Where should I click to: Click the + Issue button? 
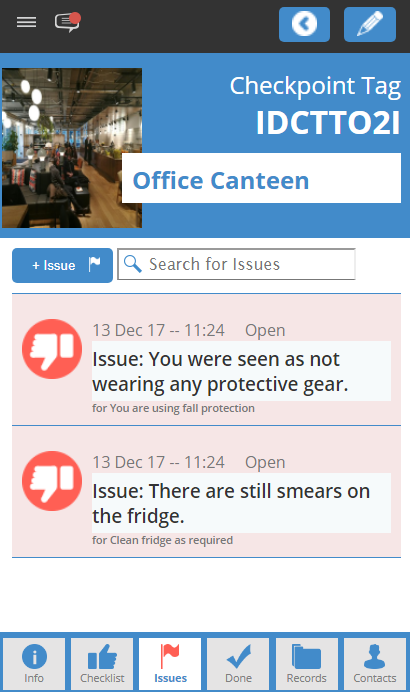click(62, 265)
